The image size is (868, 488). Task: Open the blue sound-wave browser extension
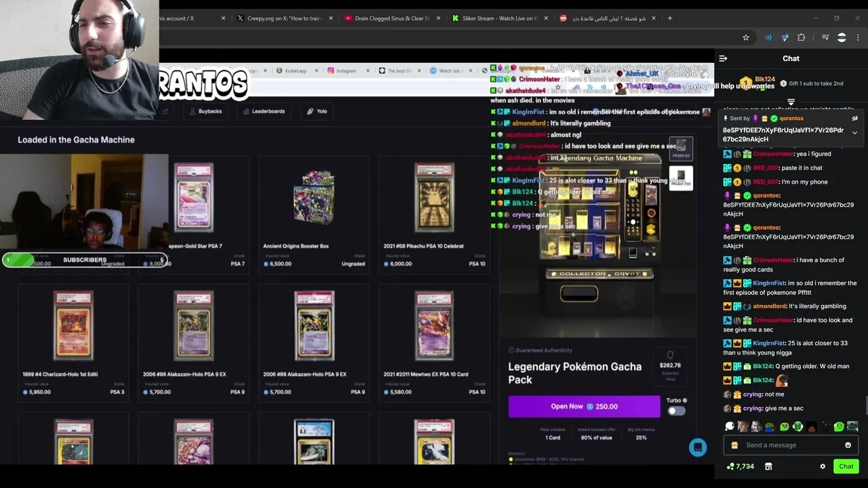coord(768,37)
